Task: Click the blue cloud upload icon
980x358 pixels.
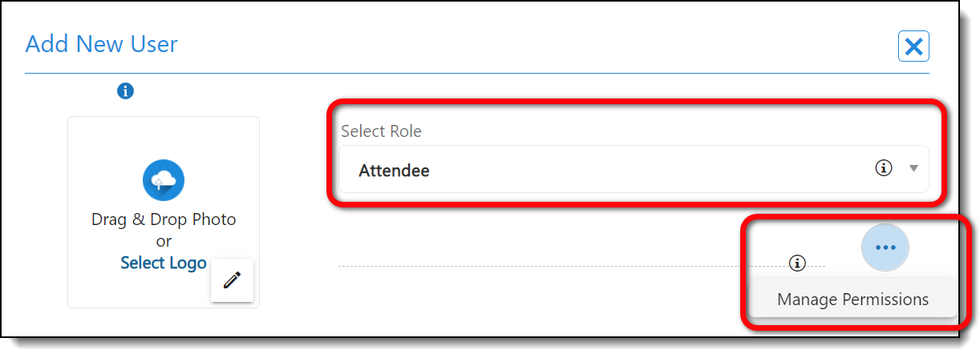Action: 164,180
